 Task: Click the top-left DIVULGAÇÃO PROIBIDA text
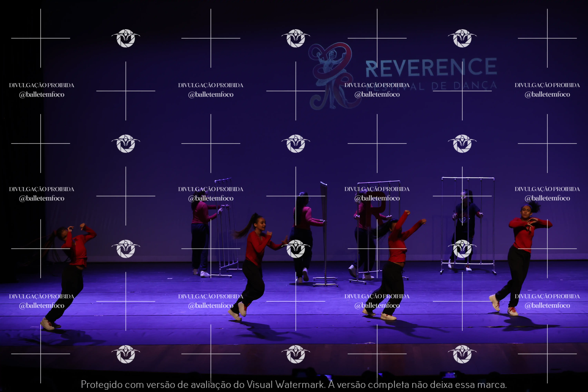pyautogui.click(x=41, y=85)
